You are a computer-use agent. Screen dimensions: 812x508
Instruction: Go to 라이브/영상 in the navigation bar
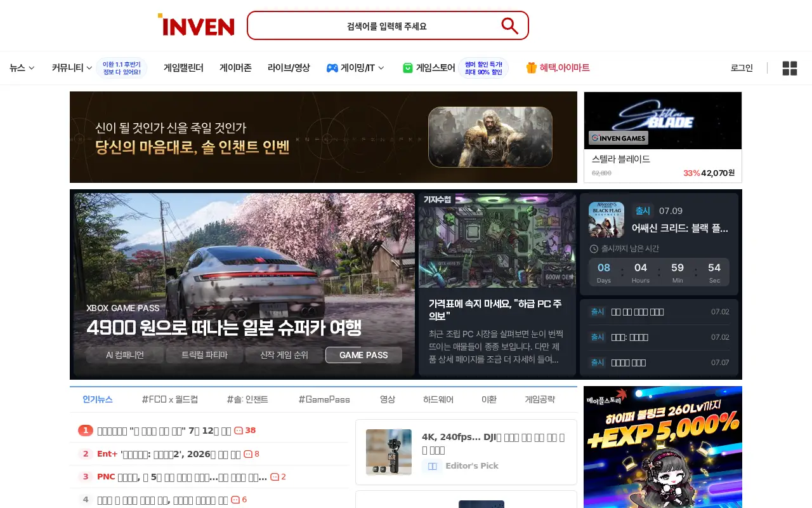[289, 68]
